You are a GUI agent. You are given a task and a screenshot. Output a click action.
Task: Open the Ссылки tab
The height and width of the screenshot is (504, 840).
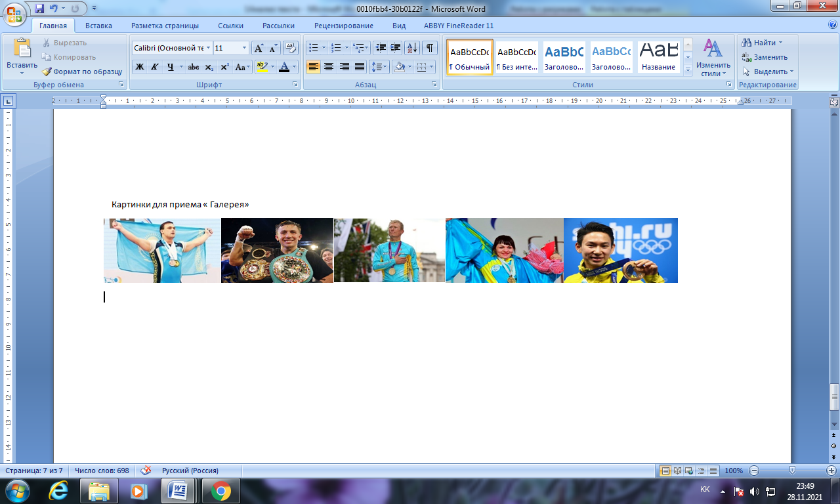(231, 26)
